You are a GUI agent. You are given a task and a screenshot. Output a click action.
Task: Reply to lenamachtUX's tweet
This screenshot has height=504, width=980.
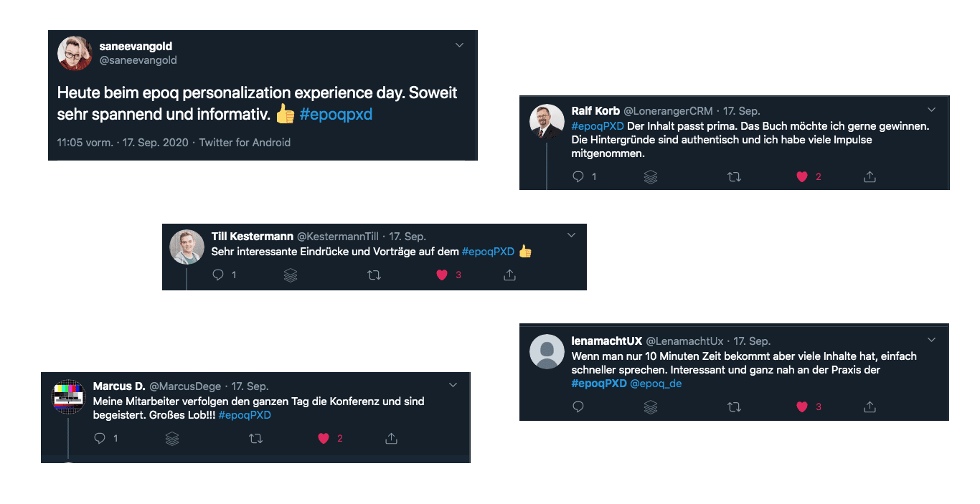click(578, 406)
